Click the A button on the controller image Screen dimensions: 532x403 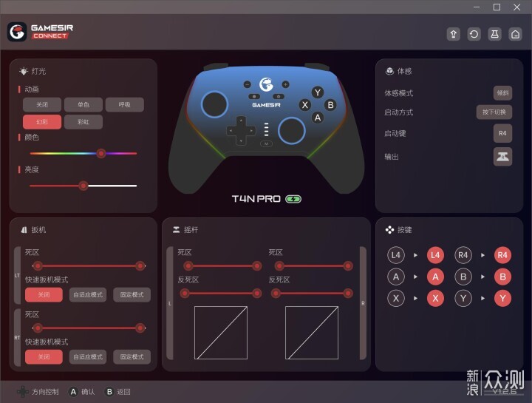pyautogui.click(x=318, y=118)
